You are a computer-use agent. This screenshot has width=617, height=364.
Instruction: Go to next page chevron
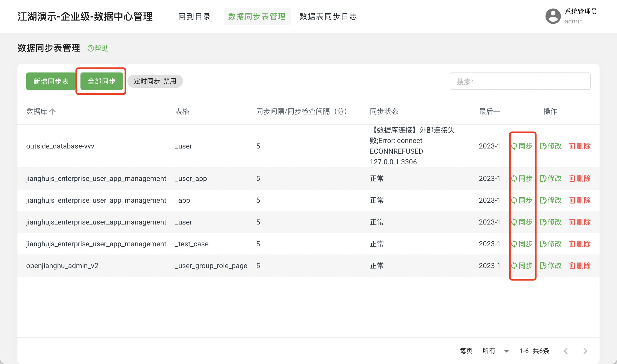[585, 351]
